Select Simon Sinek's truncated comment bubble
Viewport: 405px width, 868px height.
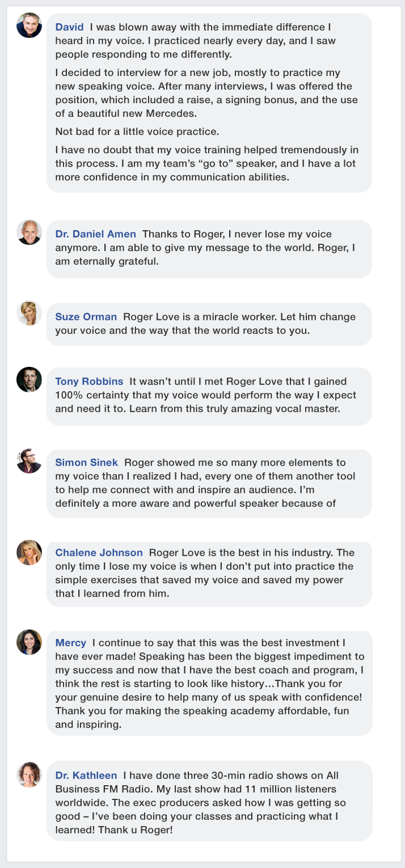pyautogui.click(x=209, y=483)
